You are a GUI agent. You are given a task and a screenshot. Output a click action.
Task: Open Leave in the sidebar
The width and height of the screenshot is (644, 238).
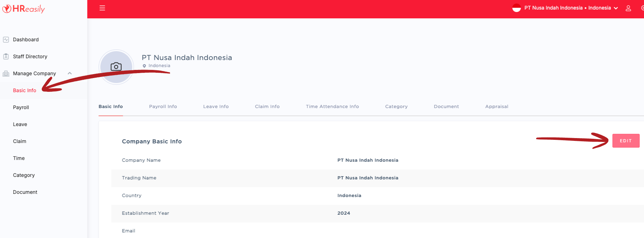click(x=20, y=124)
